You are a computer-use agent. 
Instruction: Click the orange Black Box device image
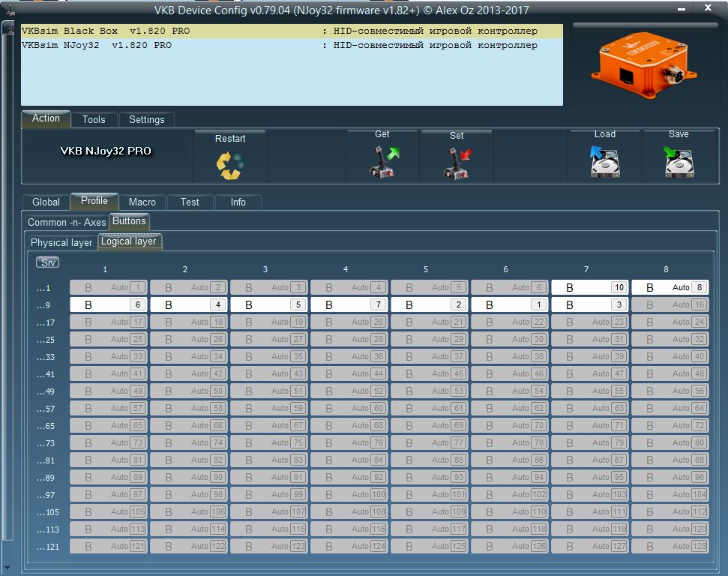click(x=643, y=64)
